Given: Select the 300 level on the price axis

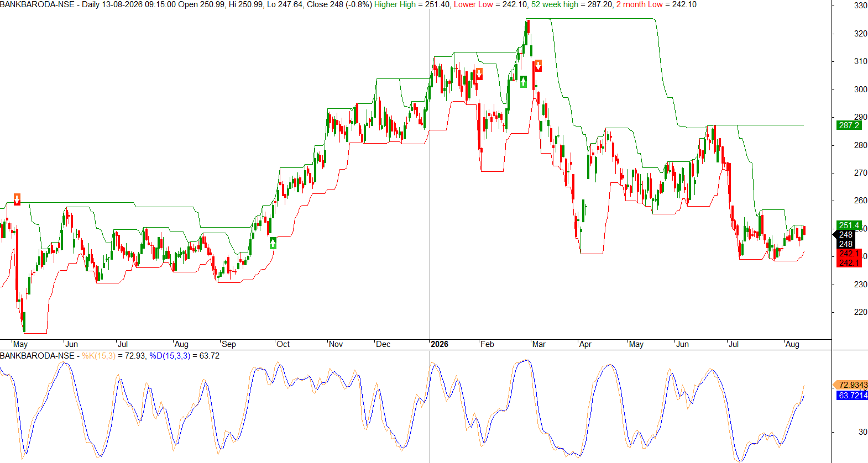Looking at the screenshot, I should click(x=861, y=90).
